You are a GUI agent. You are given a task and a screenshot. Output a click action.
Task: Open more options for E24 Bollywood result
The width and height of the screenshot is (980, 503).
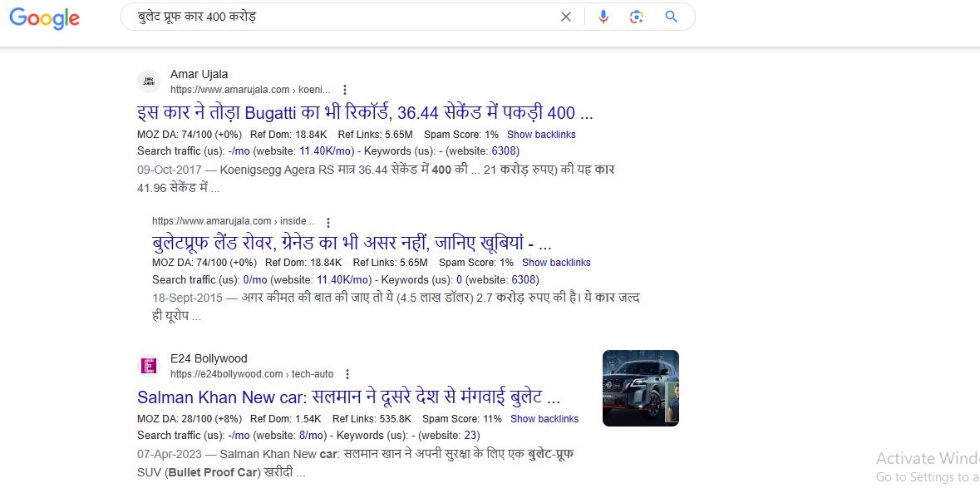click(x=347, y=374)
